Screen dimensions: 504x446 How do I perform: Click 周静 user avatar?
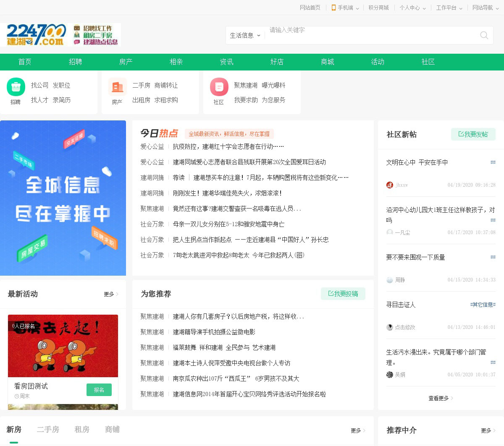[x=390, y=280]
